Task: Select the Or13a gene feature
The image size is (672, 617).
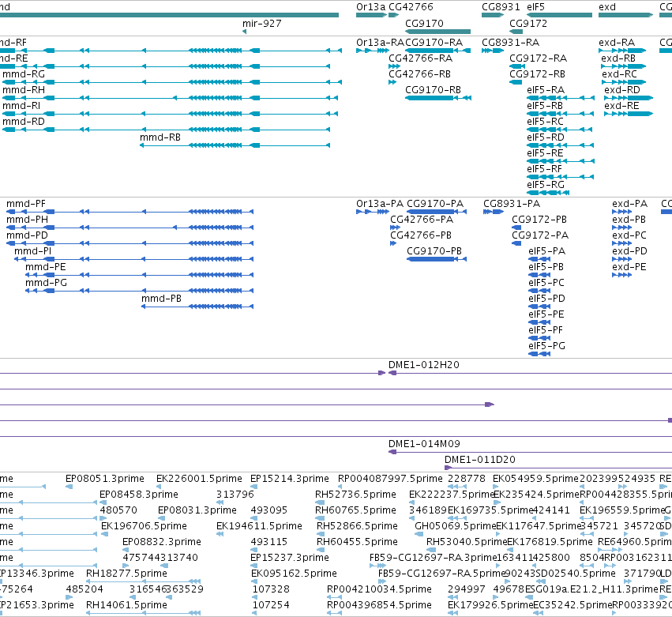Action: tap(371, 15)
